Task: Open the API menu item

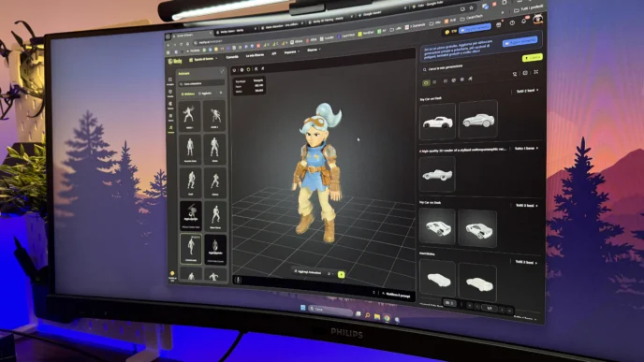Action: tap(274, 53)
